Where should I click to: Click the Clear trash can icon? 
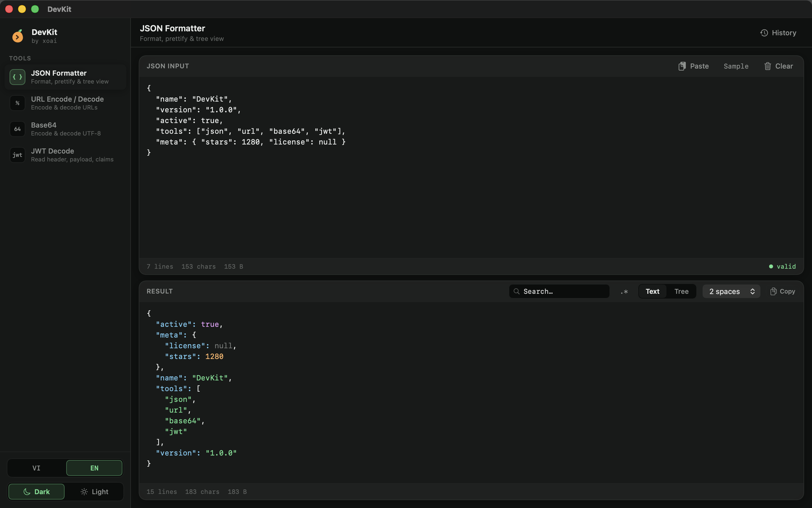coord(767,66)
